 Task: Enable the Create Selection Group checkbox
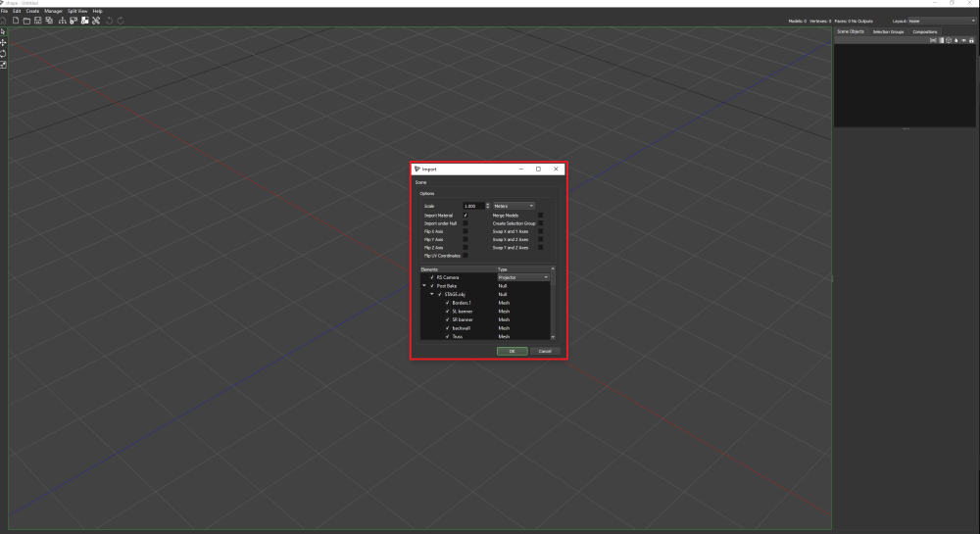(541, 223)
